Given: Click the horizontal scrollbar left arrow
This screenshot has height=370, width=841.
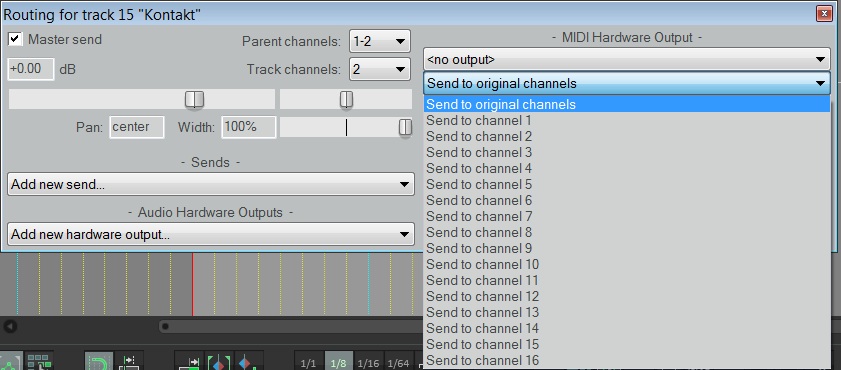Looking at the screenshot, I should coord(10,326).
